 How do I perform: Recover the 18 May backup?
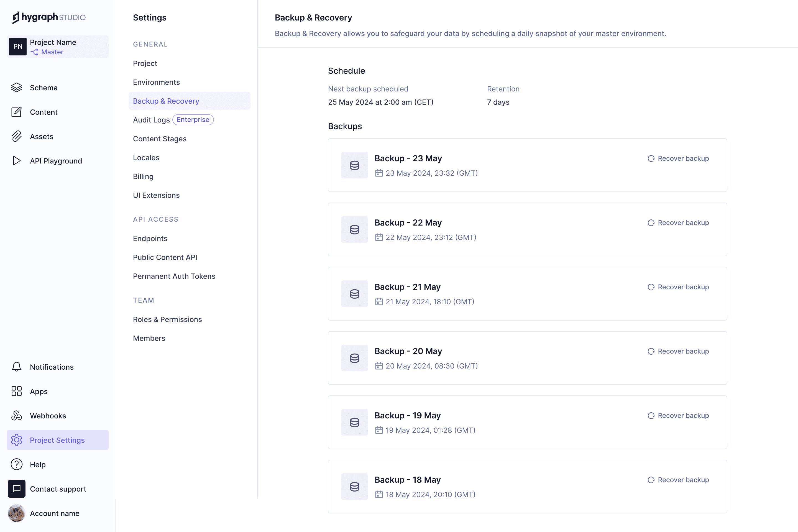[x=678, y=480]
